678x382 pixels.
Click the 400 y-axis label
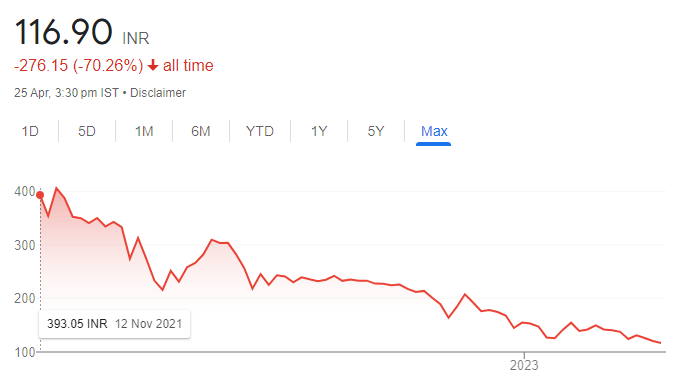(25, 192)
